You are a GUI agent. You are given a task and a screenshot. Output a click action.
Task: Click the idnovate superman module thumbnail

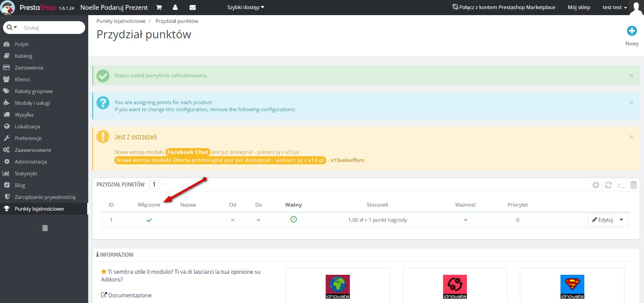coord(572,287)
